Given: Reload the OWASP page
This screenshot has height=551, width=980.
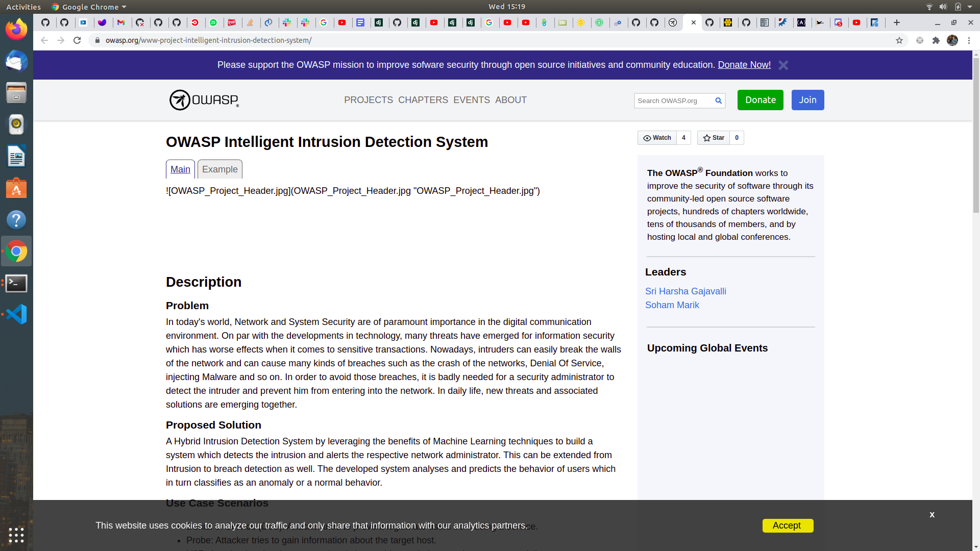Looking at the screenshot, I should tap(77, 40).
